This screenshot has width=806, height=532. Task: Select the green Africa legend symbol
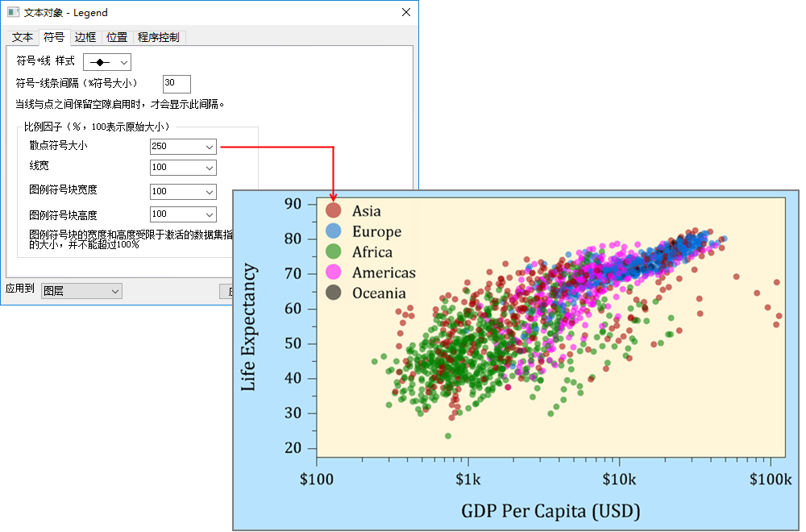[x=333, y=252]
